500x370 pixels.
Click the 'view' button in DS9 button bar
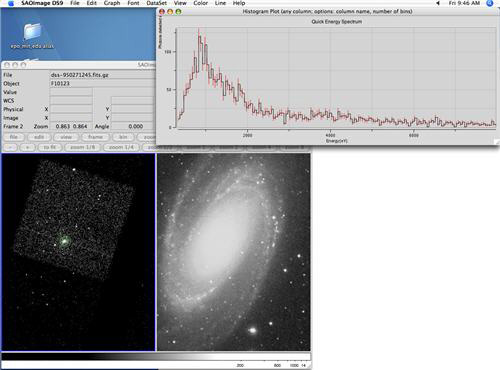(x=66, y=137)
